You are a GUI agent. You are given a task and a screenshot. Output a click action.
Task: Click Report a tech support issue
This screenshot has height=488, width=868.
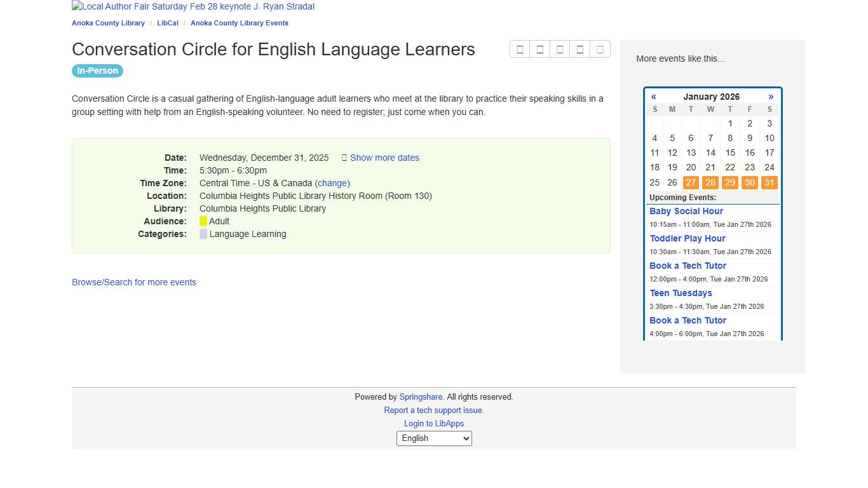click(x=434, y=410)
